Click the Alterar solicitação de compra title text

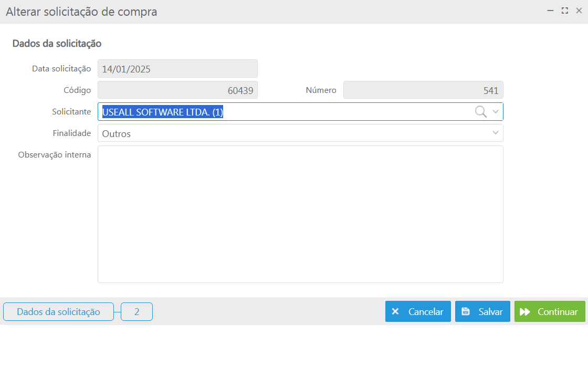click(81, 12)
